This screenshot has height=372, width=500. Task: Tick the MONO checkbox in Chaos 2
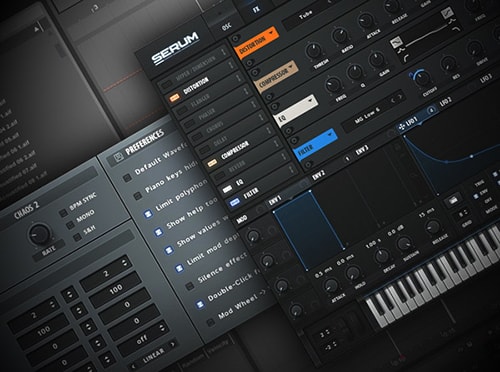[70, 225]
